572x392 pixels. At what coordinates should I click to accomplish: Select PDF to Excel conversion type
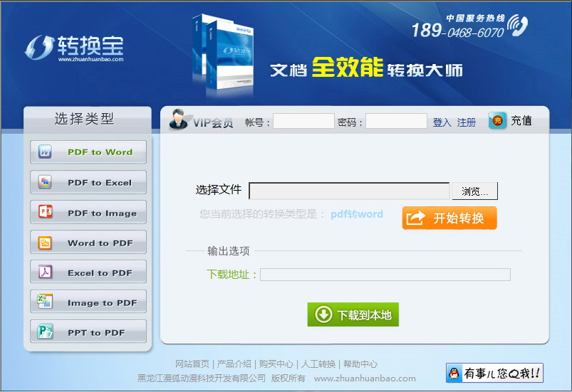click(x=88, y=182)
